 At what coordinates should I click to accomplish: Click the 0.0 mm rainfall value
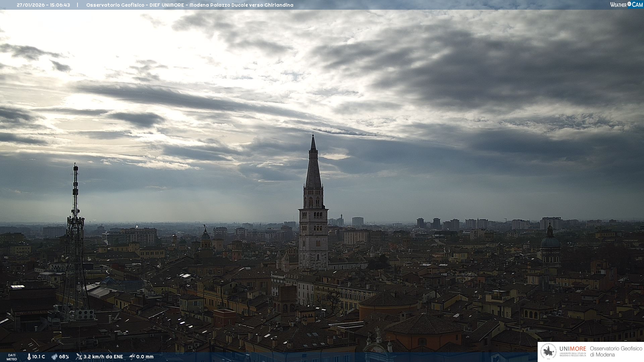pyautogui.click(x=145, y=357)
